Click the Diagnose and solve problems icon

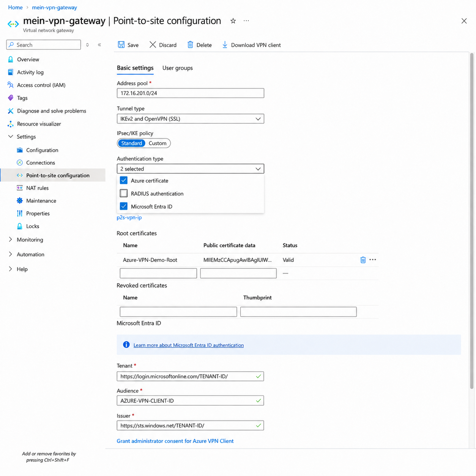coord(11,111)
